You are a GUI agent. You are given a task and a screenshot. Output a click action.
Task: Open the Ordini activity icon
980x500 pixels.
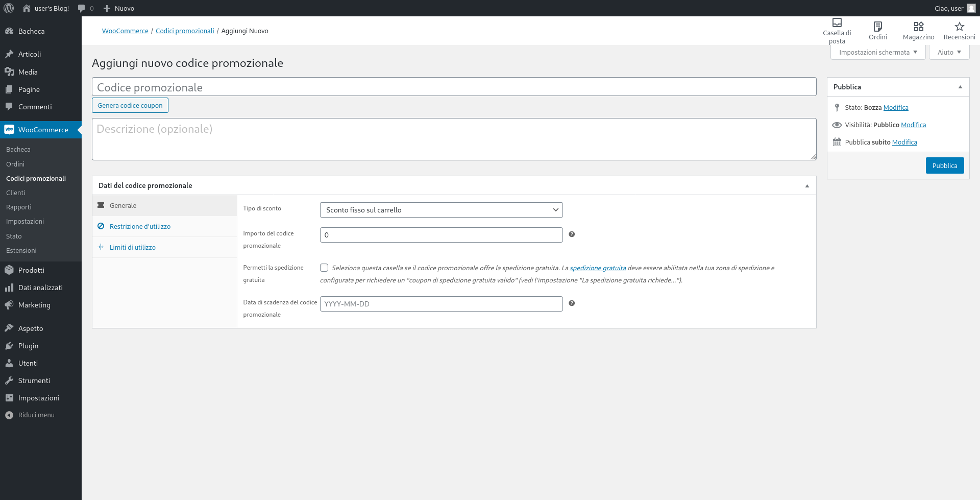point(878,27)
